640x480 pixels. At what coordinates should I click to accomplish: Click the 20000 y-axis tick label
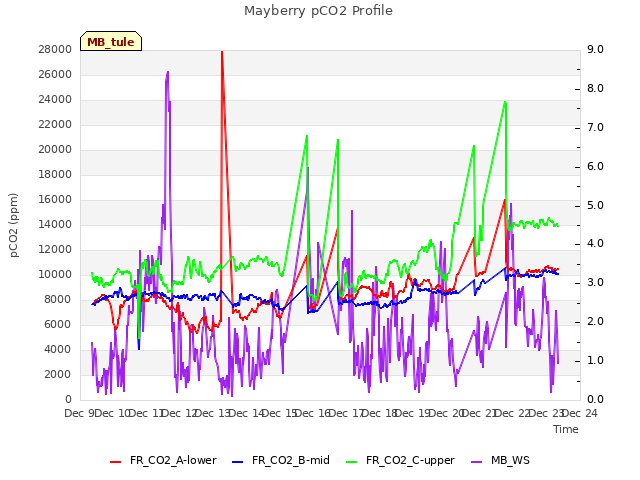[x=55, y=149]
